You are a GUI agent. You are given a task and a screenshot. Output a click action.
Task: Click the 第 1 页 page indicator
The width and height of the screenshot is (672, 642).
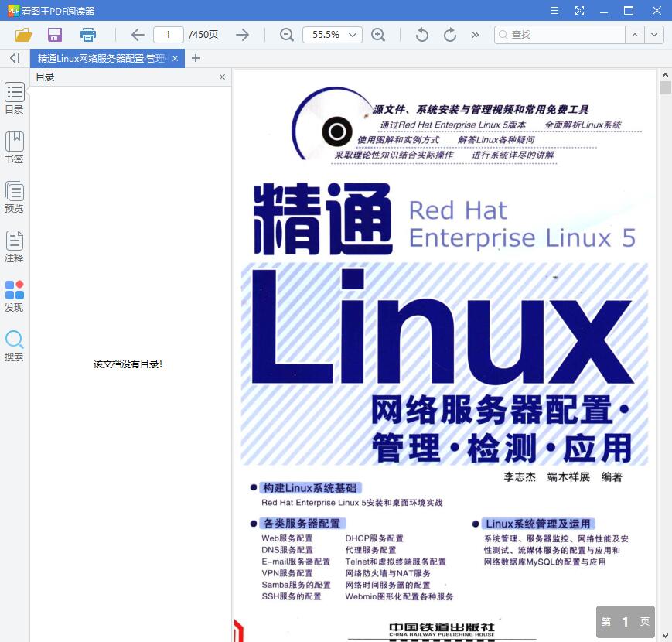[x=626, y=622]
